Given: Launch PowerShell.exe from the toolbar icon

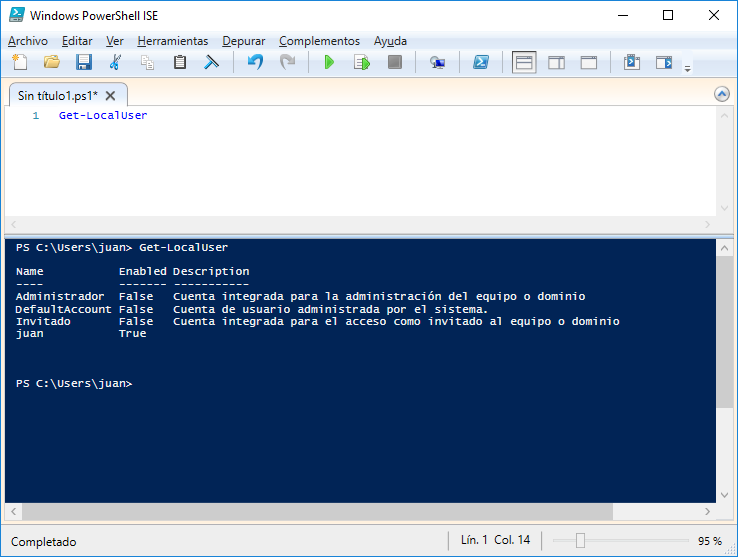Looking at the screenshot, I should point(481,62).
